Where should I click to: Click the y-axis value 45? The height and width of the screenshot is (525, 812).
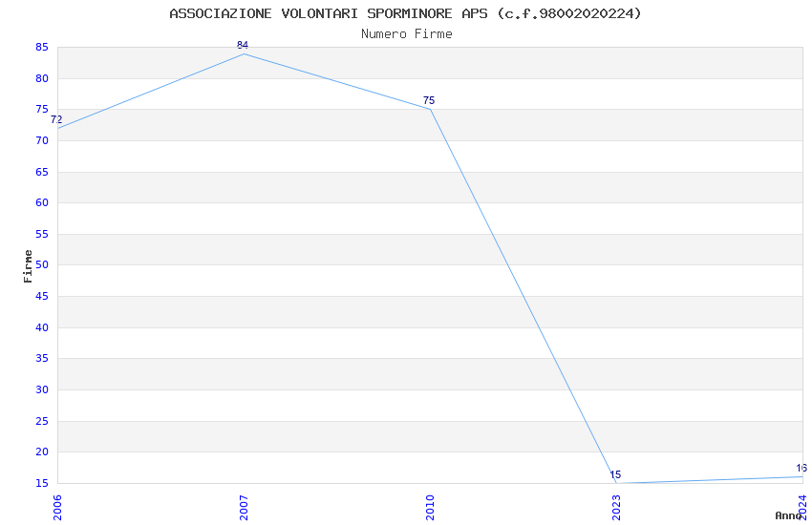pos(42,296)
